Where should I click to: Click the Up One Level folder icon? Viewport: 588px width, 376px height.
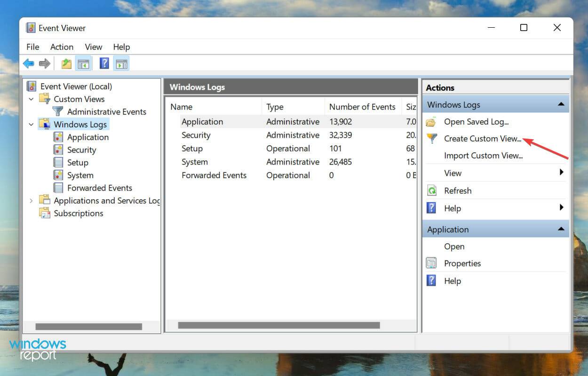(66, 63)
